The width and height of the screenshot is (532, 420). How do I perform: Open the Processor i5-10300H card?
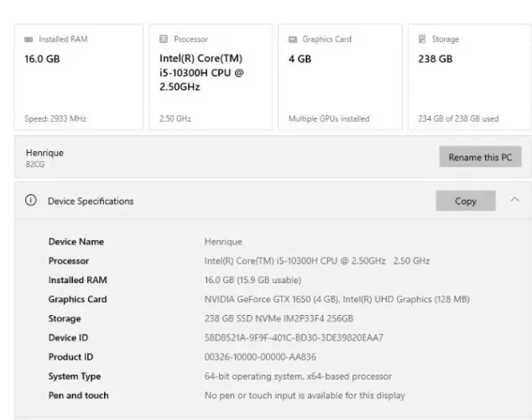click(x=211, y=77)
